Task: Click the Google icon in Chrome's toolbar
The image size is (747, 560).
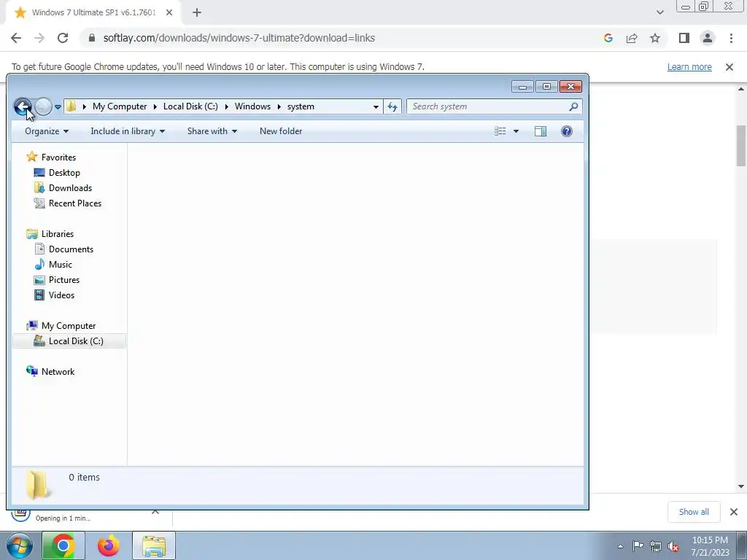Action: pyautogui.click(x=608, y=38)
